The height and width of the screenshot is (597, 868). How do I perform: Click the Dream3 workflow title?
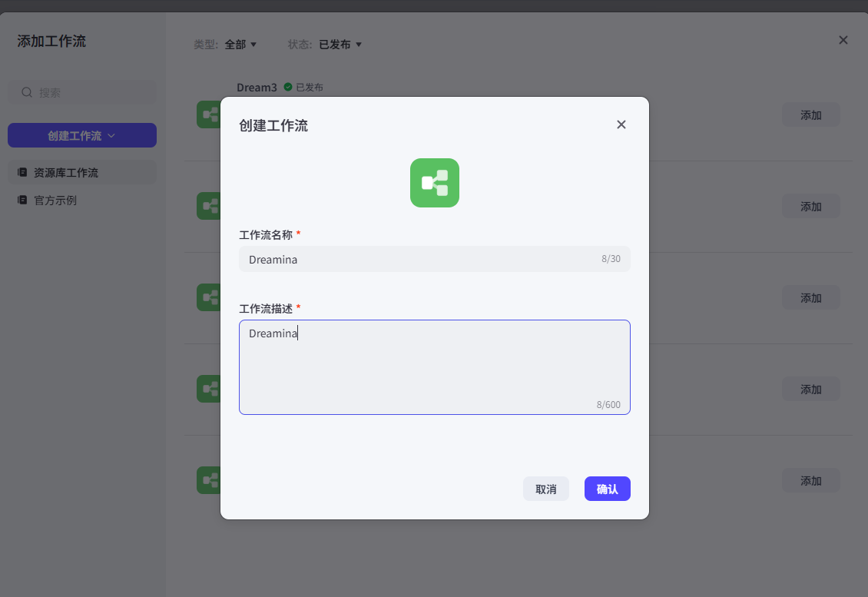[257, 88]
